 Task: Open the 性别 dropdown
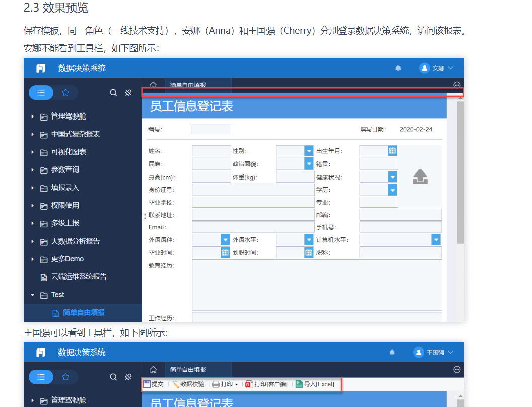click(309, 151)
